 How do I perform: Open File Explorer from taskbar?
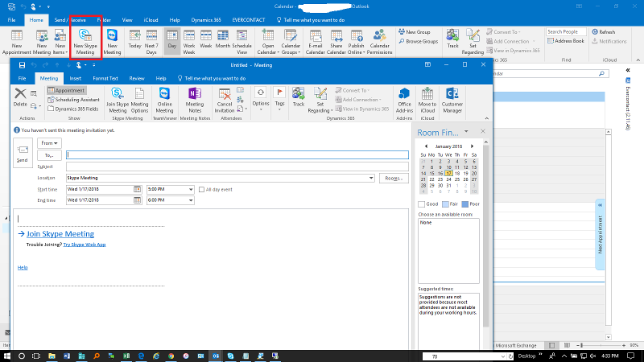52,356
